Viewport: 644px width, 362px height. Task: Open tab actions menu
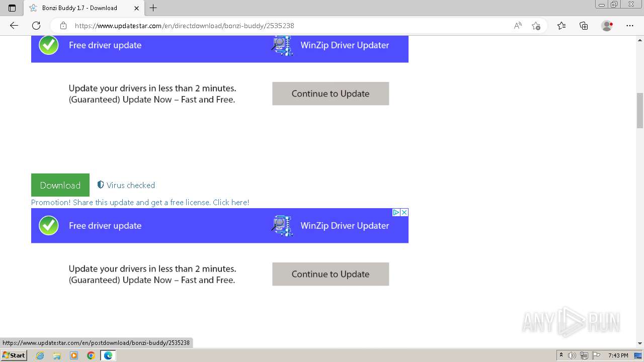12,8
